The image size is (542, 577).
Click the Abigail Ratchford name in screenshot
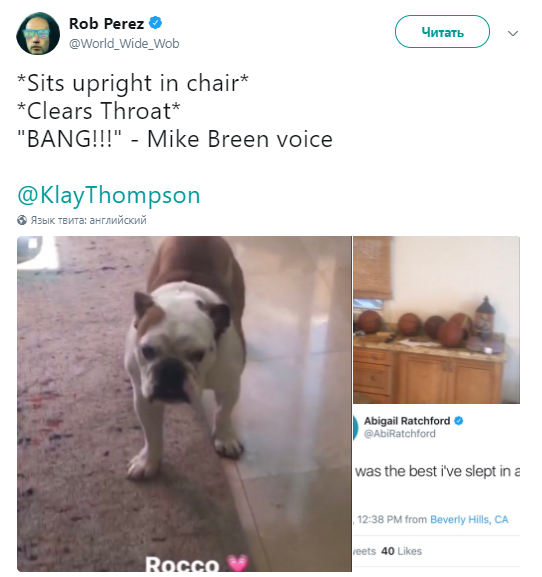point(407,421)
